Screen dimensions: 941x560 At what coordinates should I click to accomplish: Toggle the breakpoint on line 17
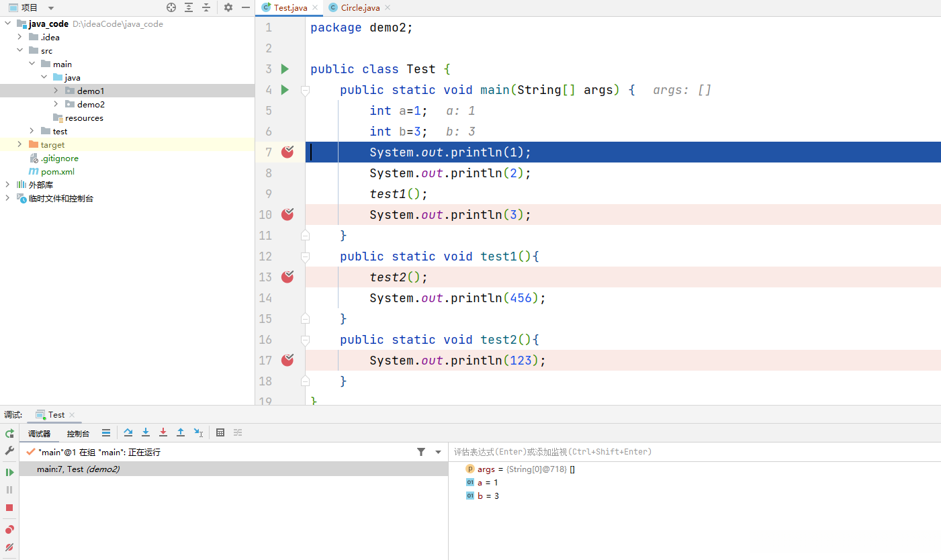pos(287,360)
